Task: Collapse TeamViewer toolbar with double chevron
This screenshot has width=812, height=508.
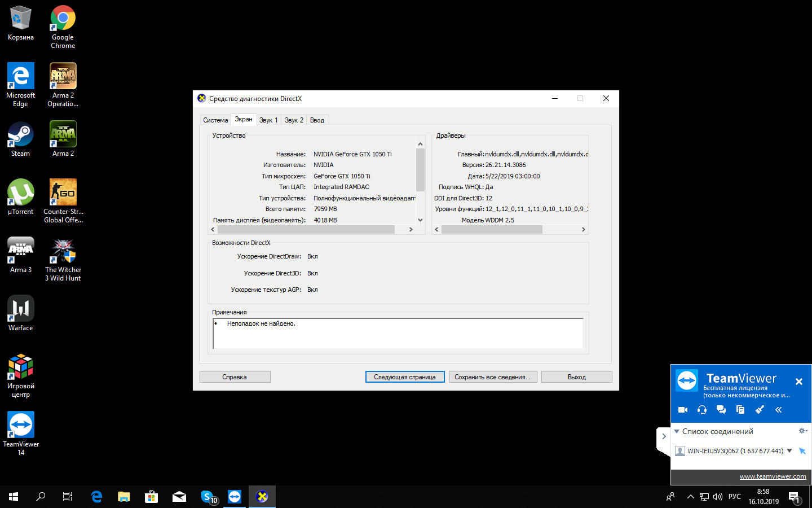Action: coord(779,410)
